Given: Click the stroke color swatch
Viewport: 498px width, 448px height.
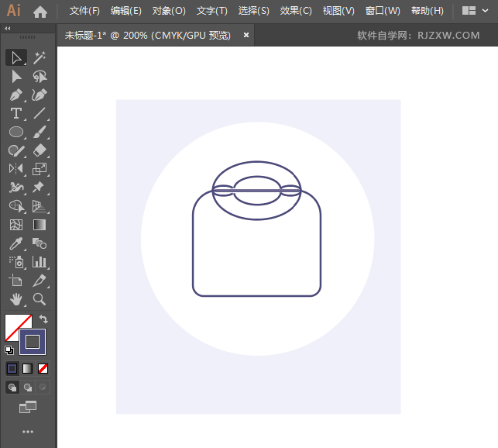Looking at the screenshot, I should pos(33,341).
